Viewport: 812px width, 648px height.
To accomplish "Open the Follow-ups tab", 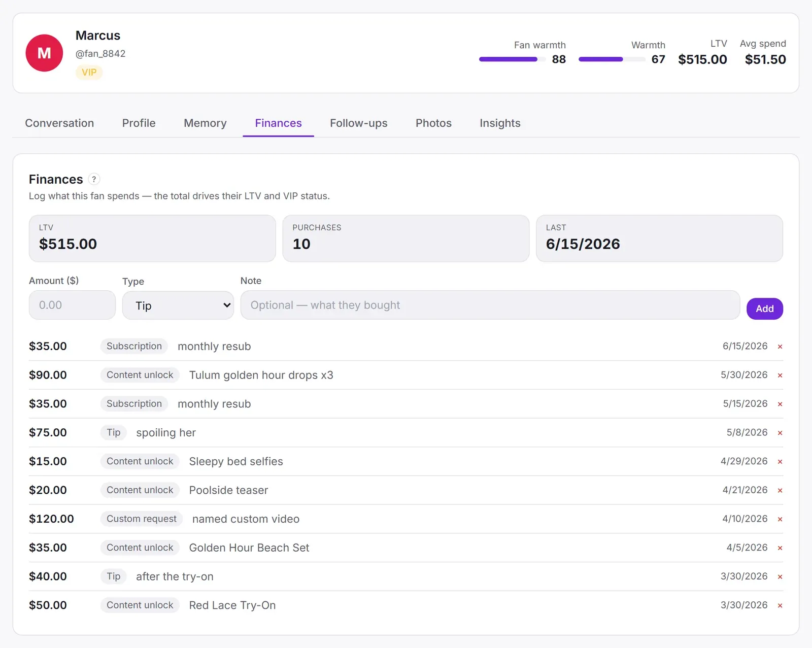I will [x=359, y=123].
